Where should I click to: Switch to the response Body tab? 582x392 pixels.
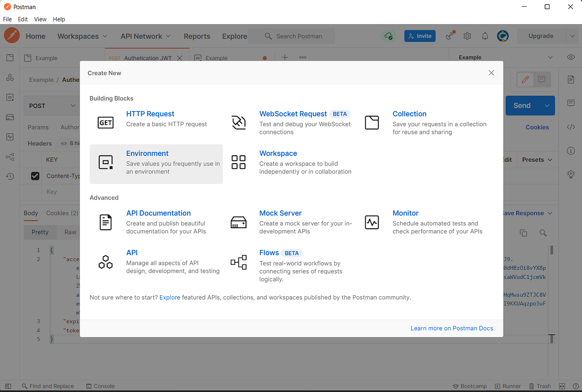click(x=31, y=213)
